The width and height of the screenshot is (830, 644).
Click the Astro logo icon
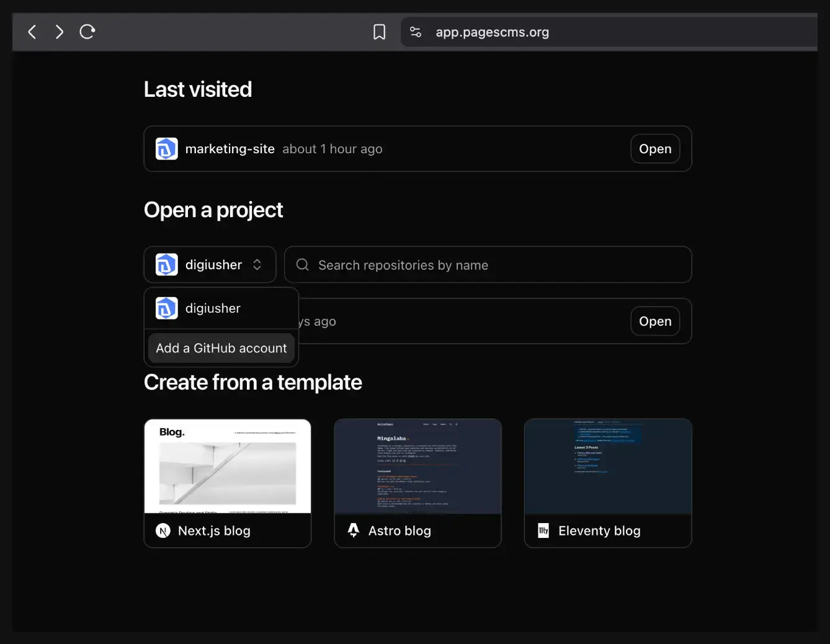click(353, 530)
